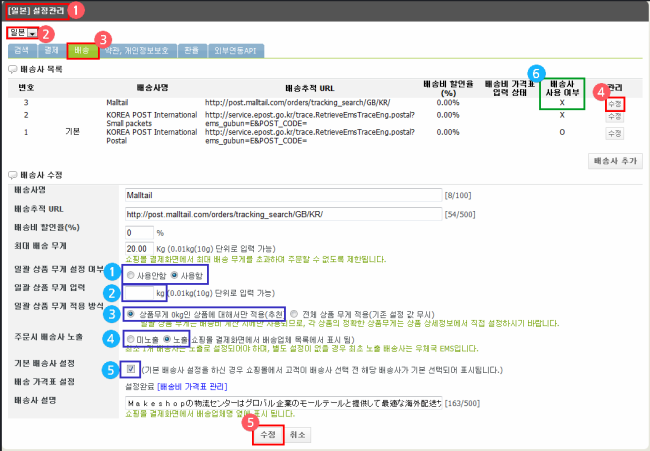
Task: Select the 사용함 radio button
Action: 174,274
